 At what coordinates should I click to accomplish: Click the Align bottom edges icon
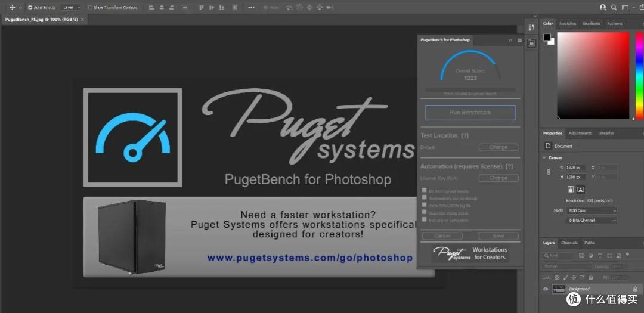pyautogui.click(x=222, y=7)
